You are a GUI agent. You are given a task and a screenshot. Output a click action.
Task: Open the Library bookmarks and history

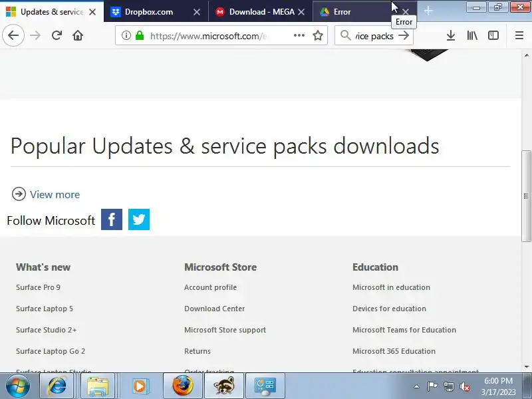(x=472, y=35)
